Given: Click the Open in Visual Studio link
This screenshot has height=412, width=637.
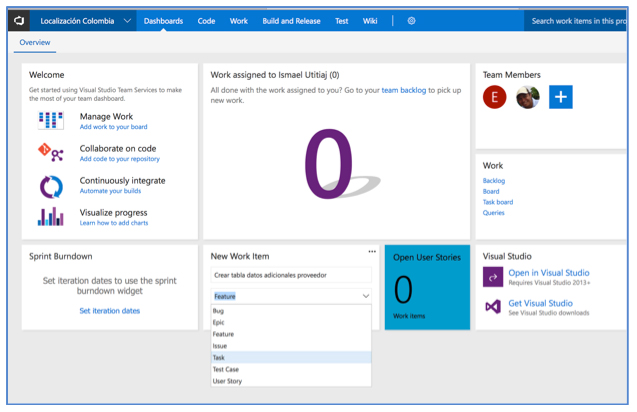Looking at the screenshot, I should click(549, 273).
